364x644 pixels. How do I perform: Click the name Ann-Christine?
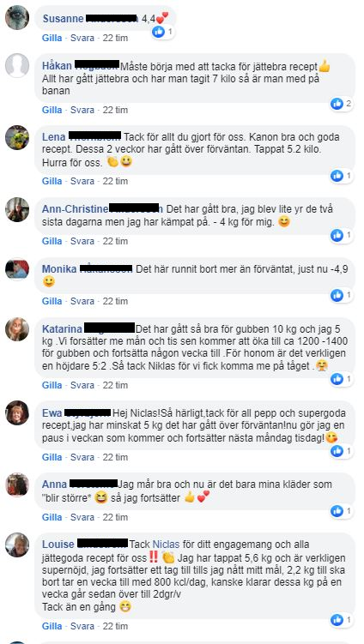coord(75,209)
